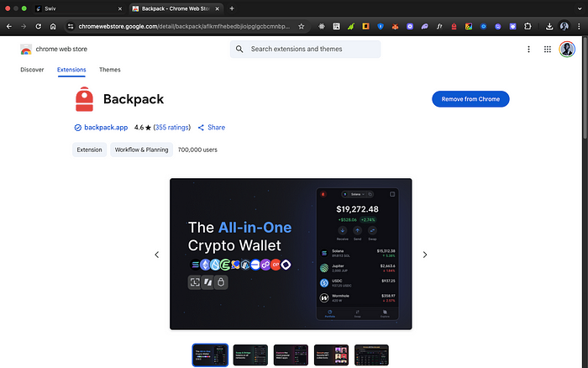The height and width of the screenshot is (368, 588).
Task: Show the previous screenshot in carousel
Action: (x=157, y=255)
